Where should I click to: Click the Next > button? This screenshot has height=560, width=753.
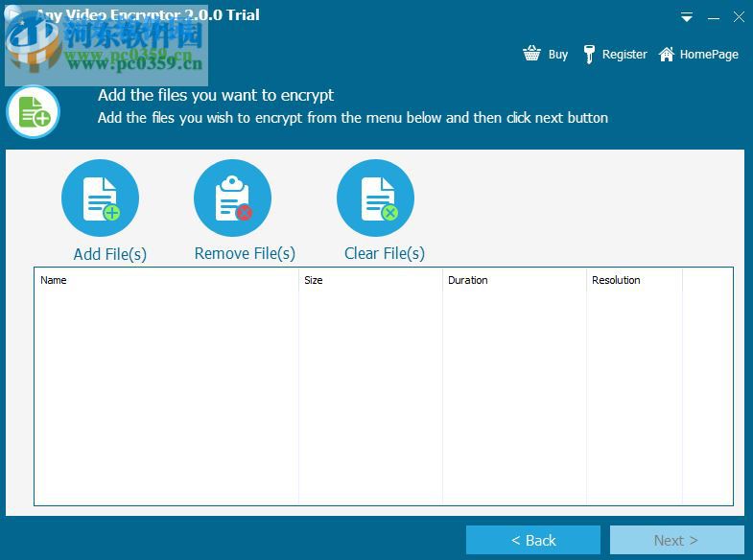[677, 540]
